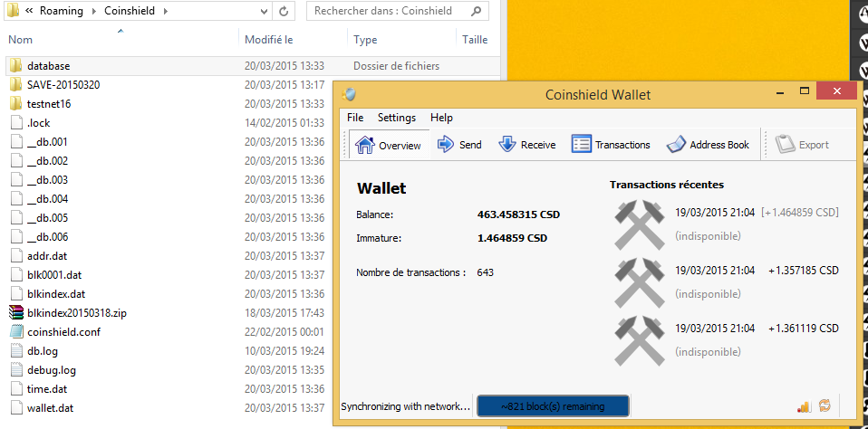Select the blk0001.dat file
868x429 pixels.
tap(54, 275)
